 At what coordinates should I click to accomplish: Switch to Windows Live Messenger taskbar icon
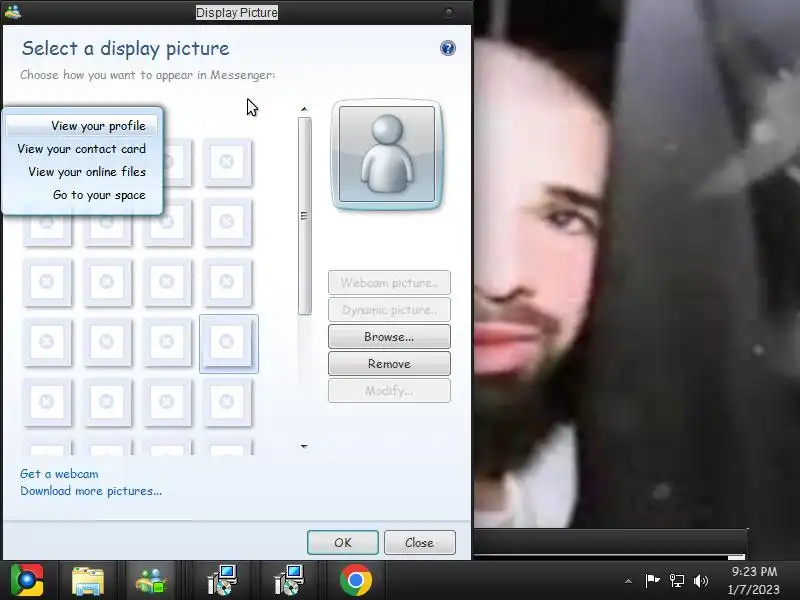151,581
